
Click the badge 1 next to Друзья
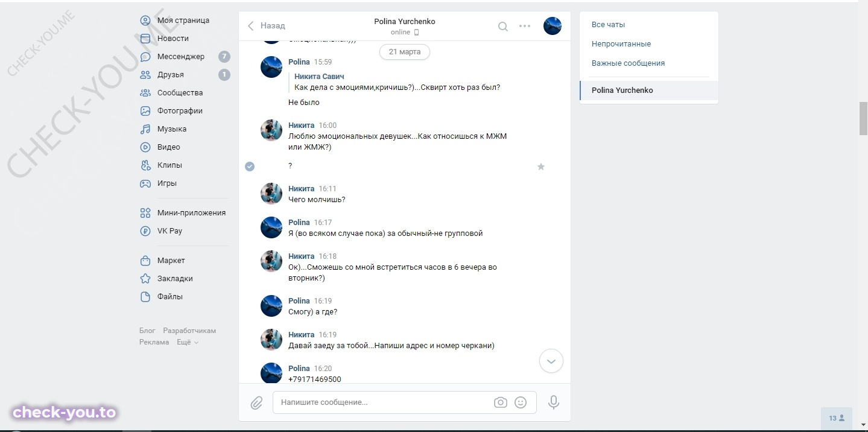coord(224,75)
